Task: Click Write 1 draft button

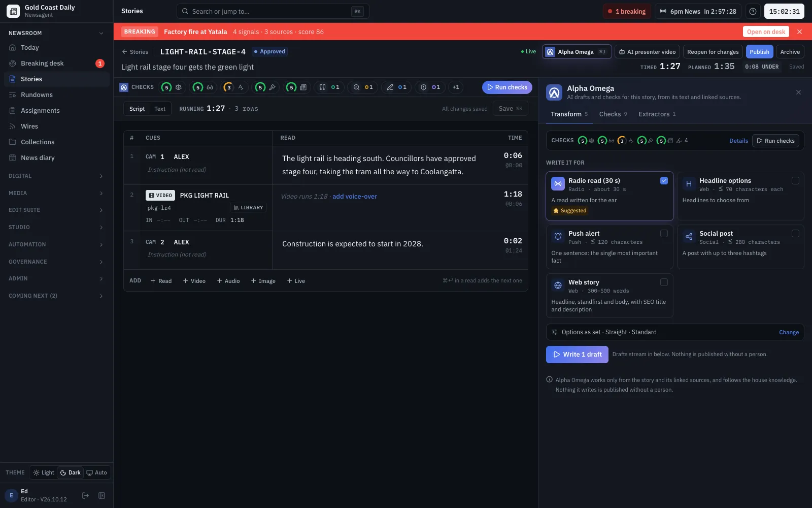Action: [577, 355]
